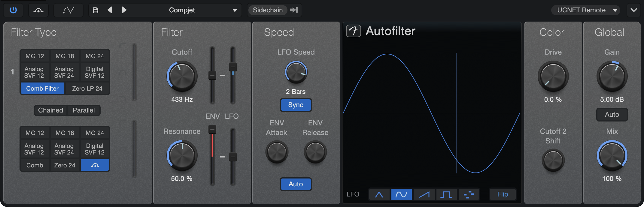Screen dimensions: 644x207
Task: Select MG 12 in second filter grid
Action: click(35, 133)
